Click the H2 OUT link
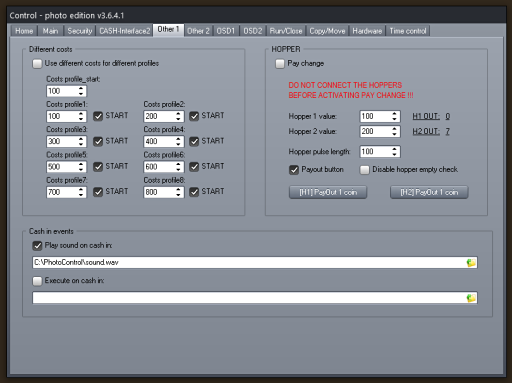Screen dimensions: 512x383 coord(426,131)
